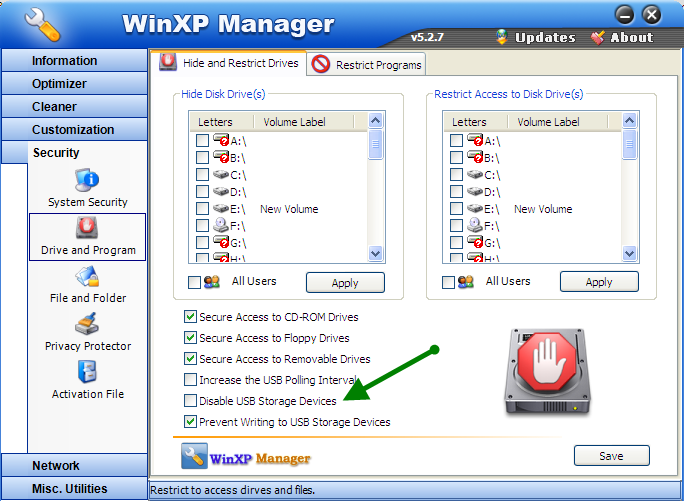The image size is (684, 501).
Task: Check F:\ in Restrict Access list
Action: (x=456, y=226)
